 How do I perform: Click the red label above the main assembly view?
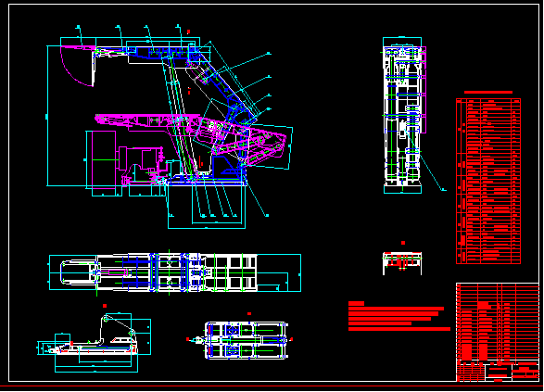(x=188, y=32)
